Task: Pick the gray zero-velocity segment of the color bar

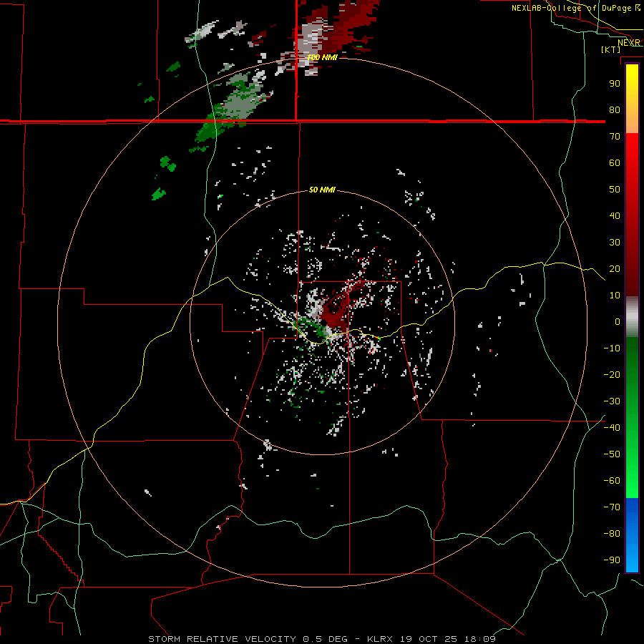Action: (x=632, y=317)
